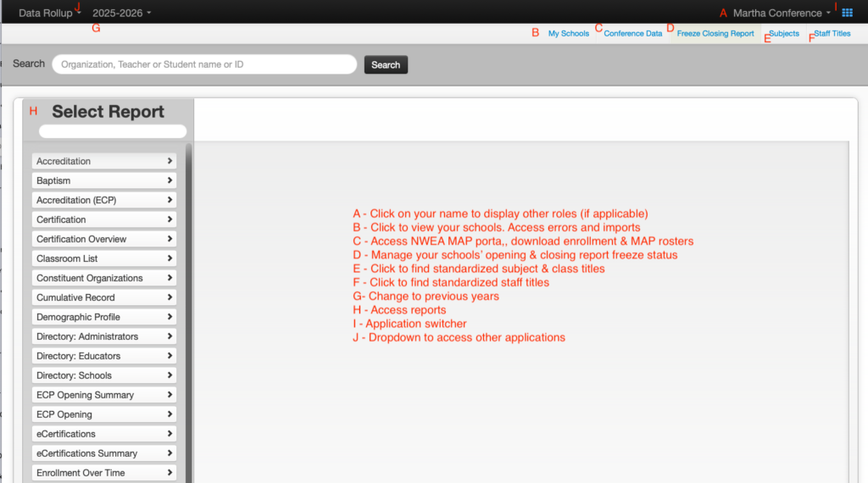Expand the Accreditation report arrow

170,161
